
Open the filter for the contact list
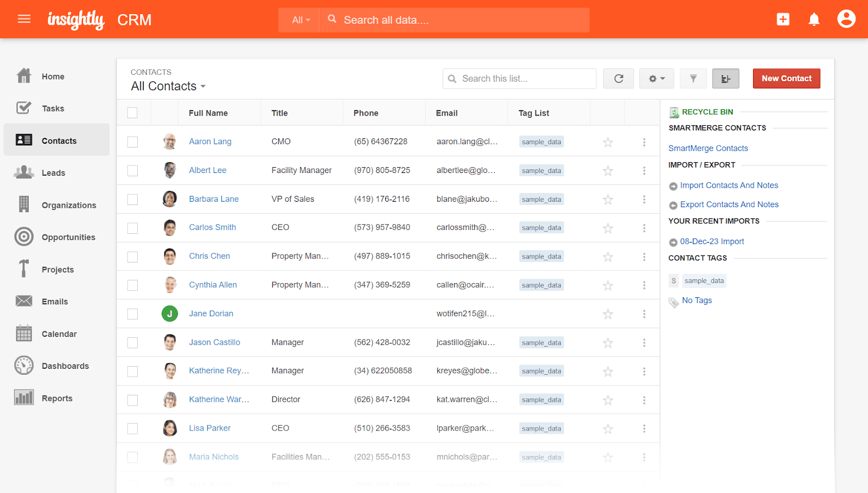point(693,78)
